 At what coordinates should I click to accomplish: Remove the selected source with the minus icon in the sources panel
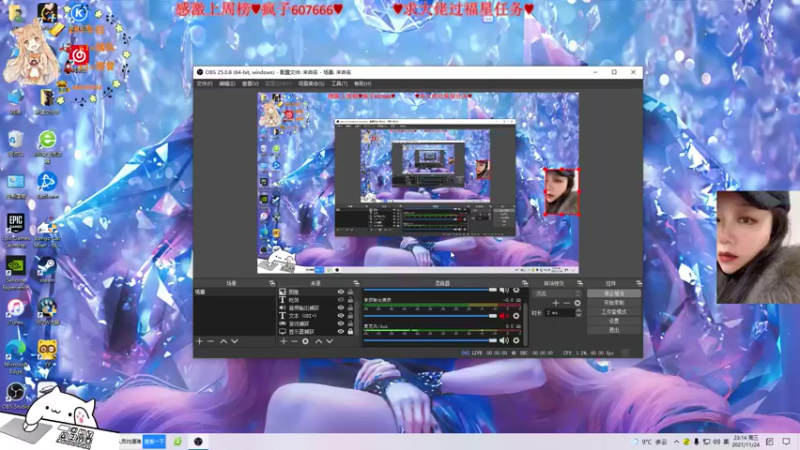(294, 341)
